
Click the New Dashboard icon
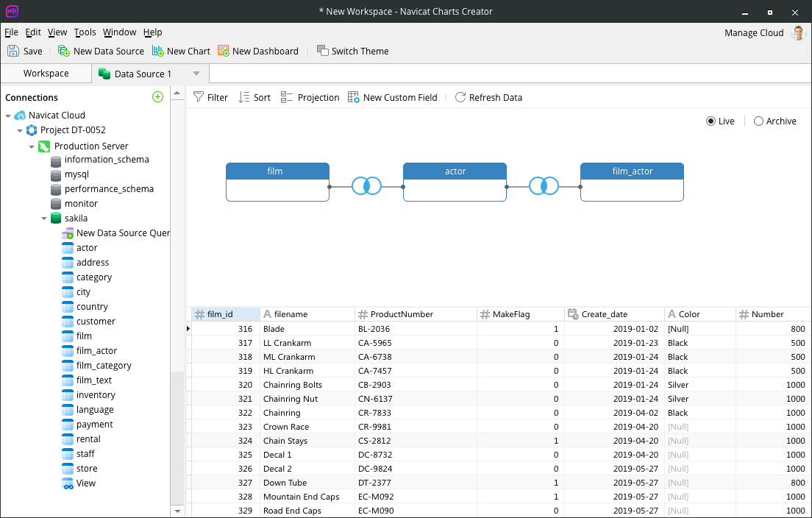click(x=223, y=51)
